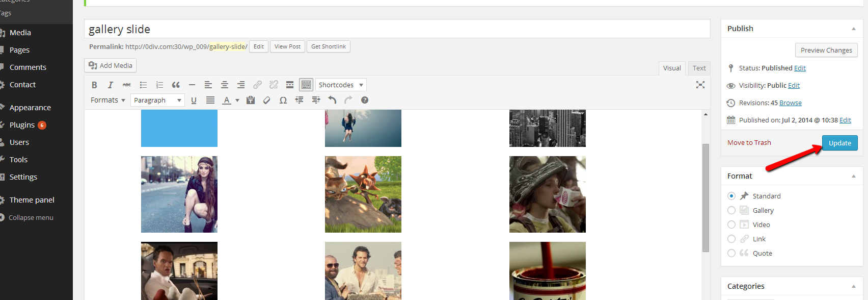Click the post title field
868x300 pixels.
[x=397, y=29]
